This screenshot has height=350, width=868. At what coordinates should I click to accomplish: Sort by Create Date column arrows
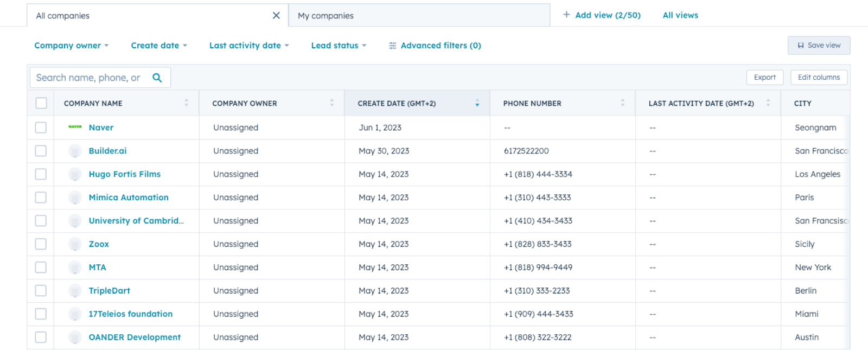pos(477,103)
